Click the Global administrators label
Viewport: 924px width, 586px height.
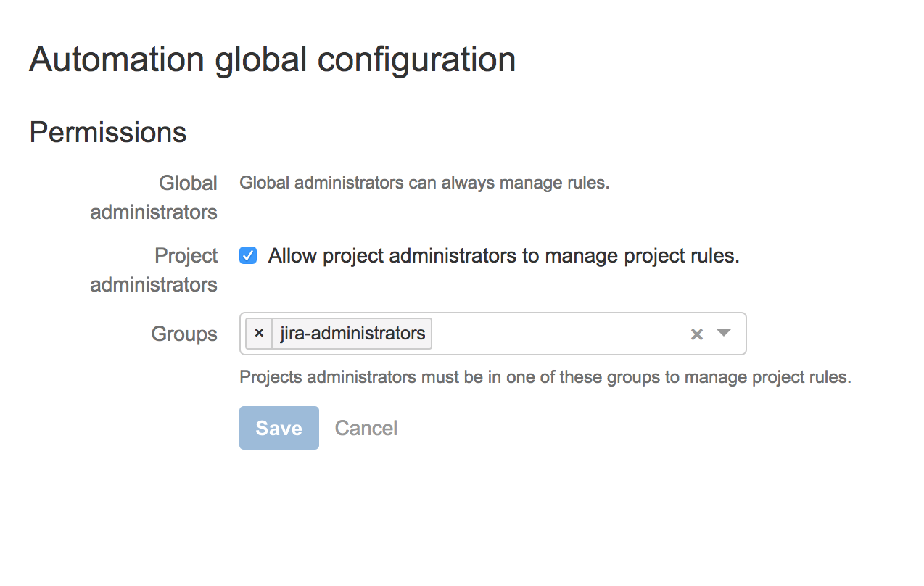point(154,197)
